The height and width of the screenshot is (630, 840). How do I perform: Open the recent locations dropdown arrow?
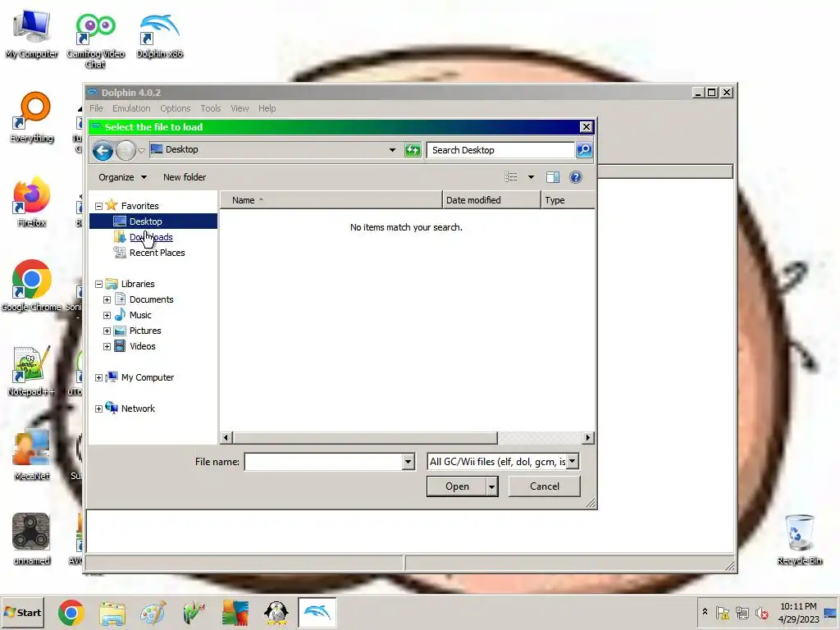(141, 151)
